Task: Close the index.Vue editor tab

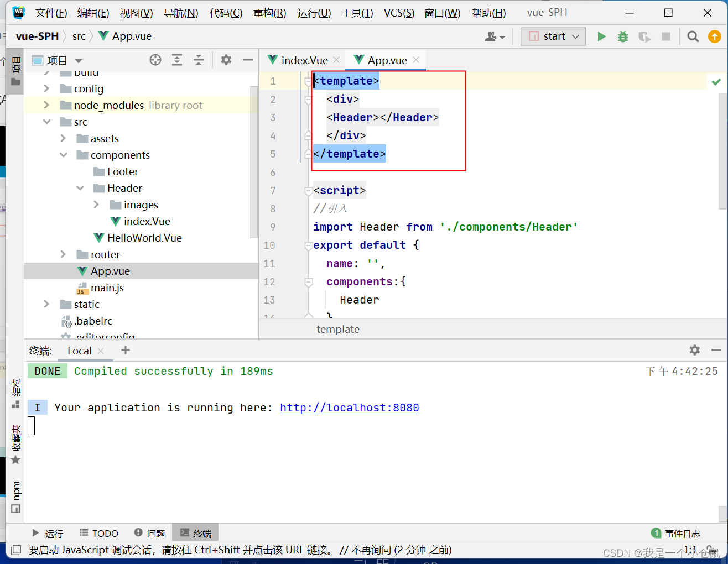Action: coord(336,60)
